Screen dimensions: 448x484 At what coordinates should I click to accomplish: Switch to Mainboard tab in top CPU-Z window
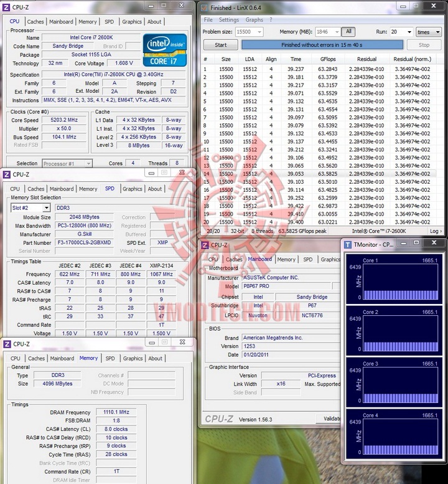tap(61, 22)
